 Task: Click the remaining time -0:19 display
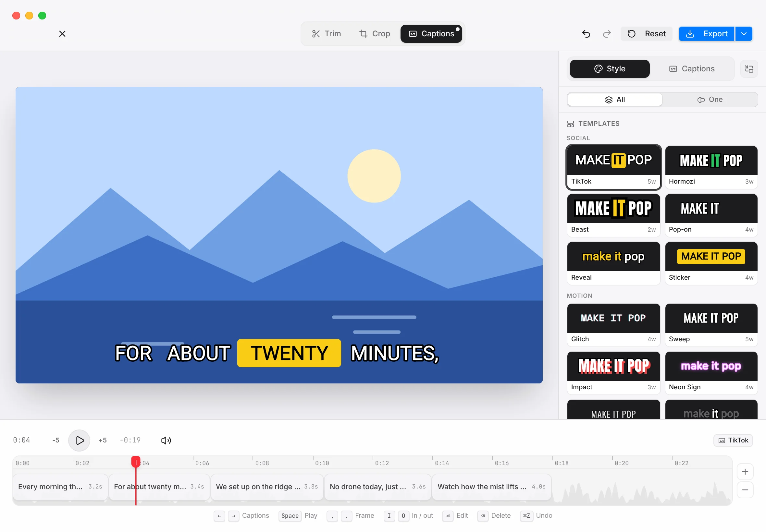130,440
